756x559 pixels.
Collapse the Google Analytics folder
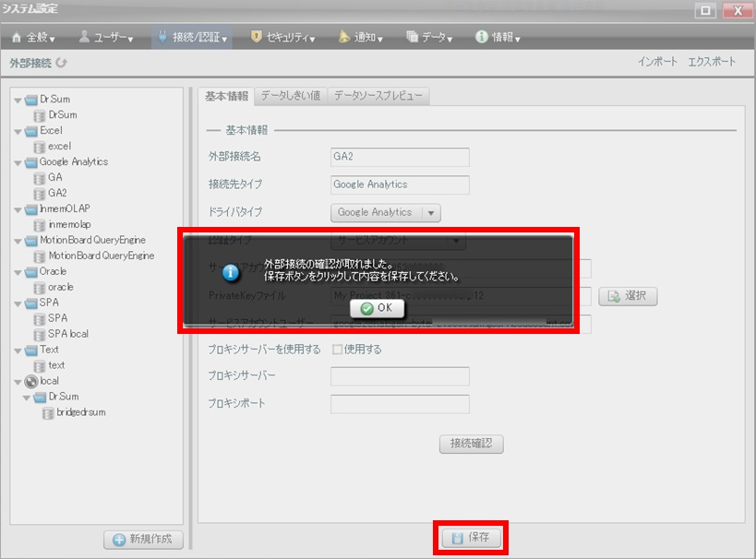[x=18, y=163]
